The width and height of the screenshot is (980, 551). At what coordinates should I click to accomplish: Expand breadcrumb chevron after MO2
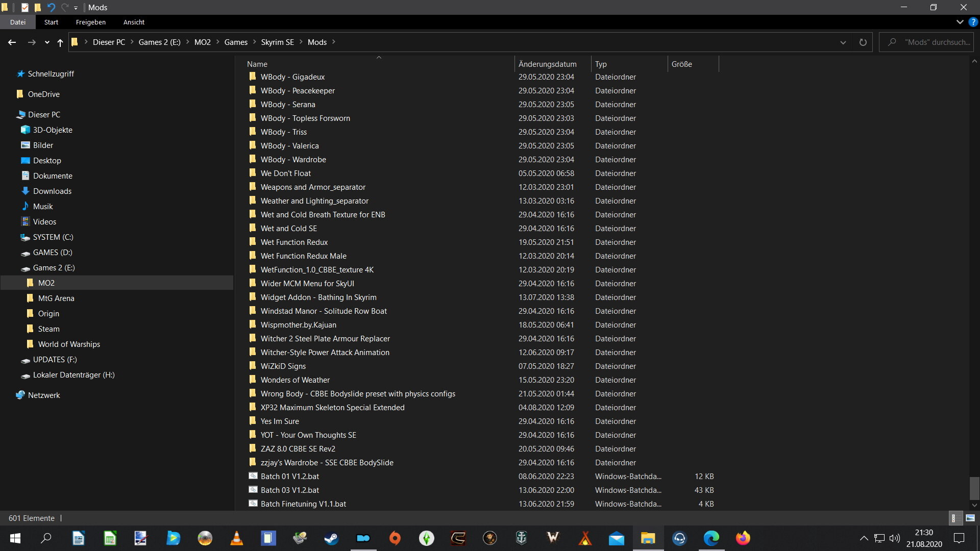click(x=217, y=42)
